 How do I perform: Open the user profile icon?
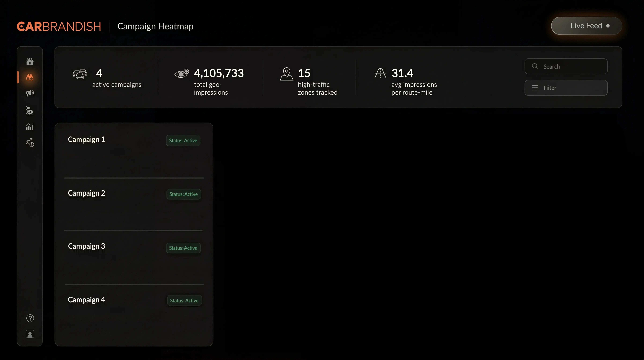(30, 334)
